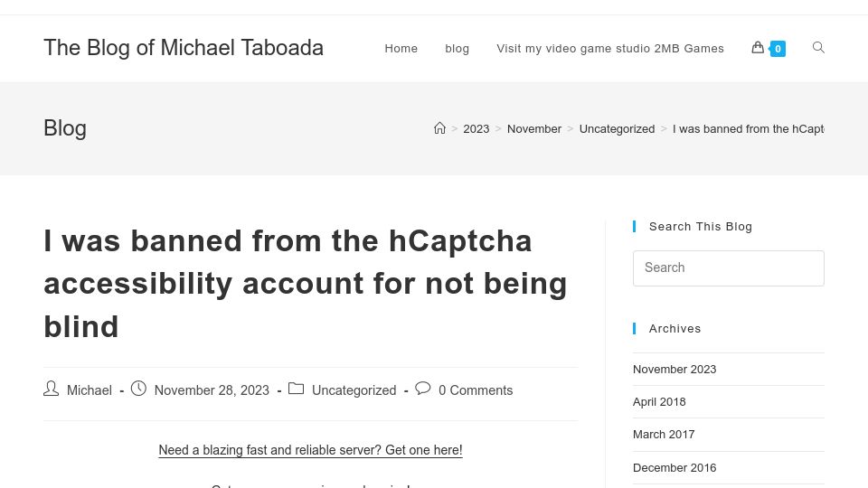Open the November 2023 archive
Image resolution: width=868 pixels, height=488 pixels.
pyautogui.click(x=675, y=369)
